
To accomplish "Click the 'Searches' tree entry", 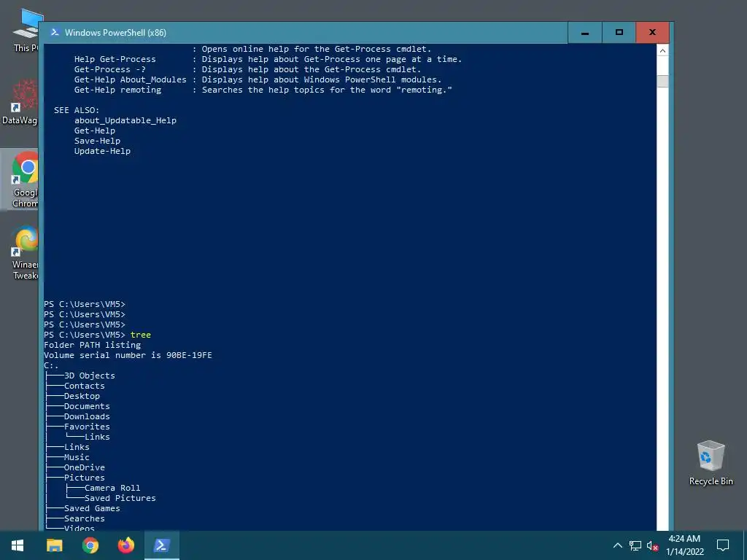I will [x=85, y=518].
